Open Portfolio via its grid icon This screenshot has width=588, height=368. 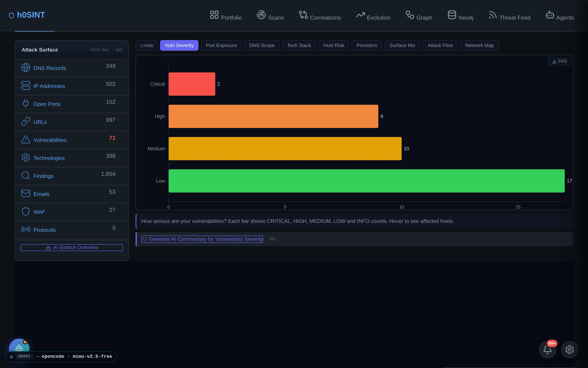pyautogui.click(x=214, y=15)
